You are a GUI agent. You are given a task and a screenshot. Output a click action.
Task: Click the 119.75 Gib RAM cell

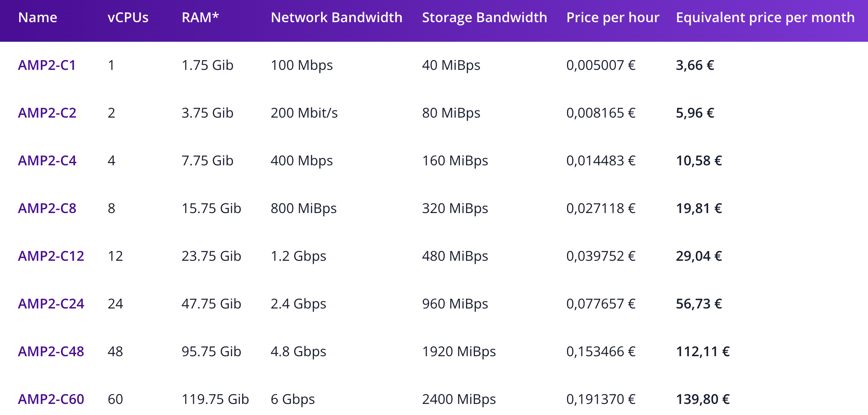click(x=215, y=399)
